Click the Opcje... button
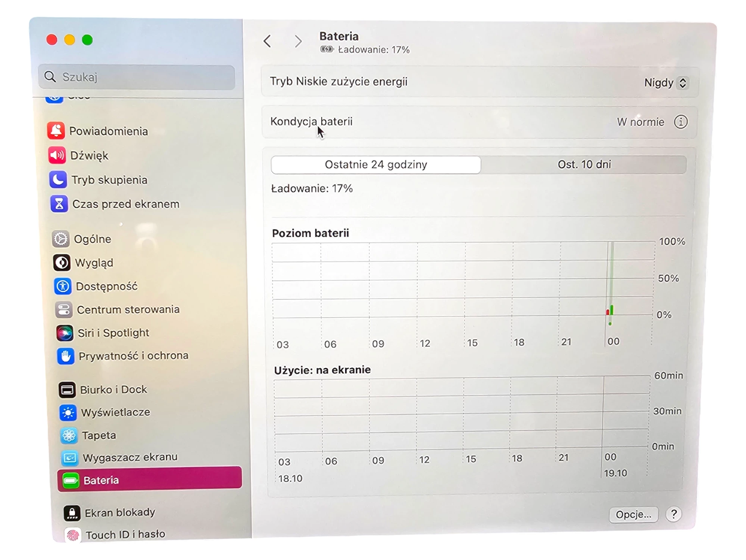Screen dimensions: 746x560 click(x=633, y=514)
